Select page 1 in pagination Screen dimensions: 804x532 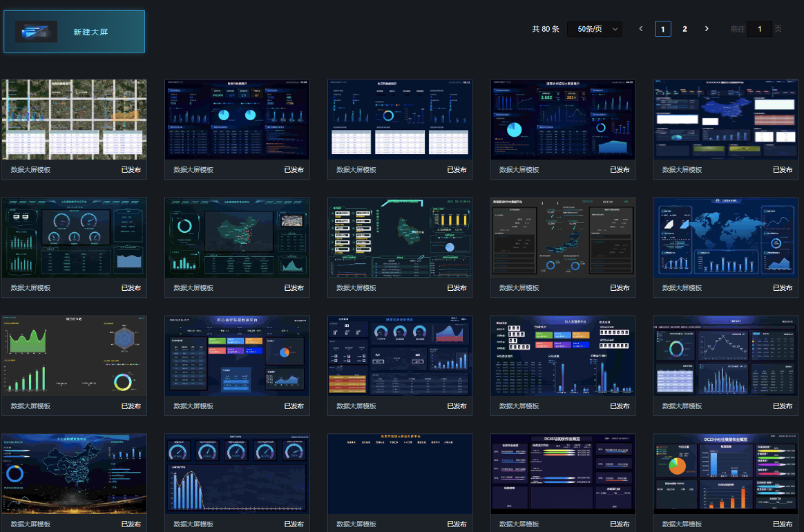click(663, 29)
